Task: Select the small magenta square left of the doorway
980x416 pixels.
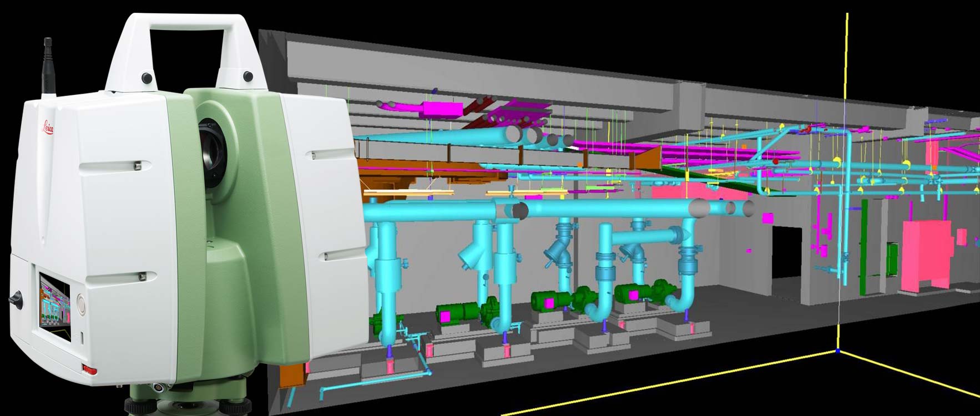Action: click(767, 218)
